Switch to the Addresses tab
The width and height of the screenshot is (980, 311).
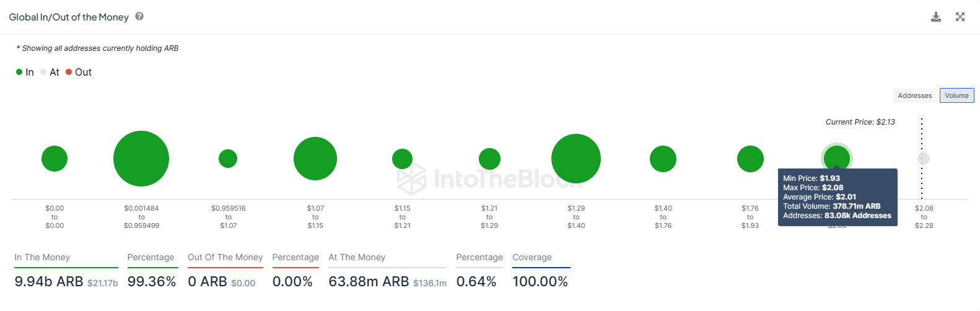point(914,95)
